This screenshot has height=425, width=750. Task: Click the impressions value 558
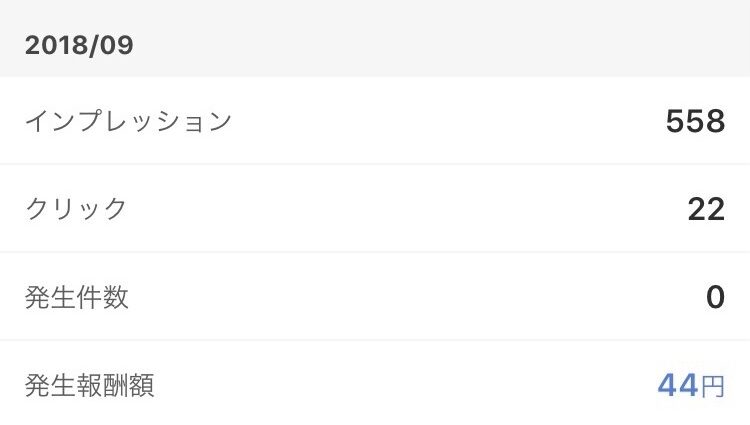pos(695,122)
